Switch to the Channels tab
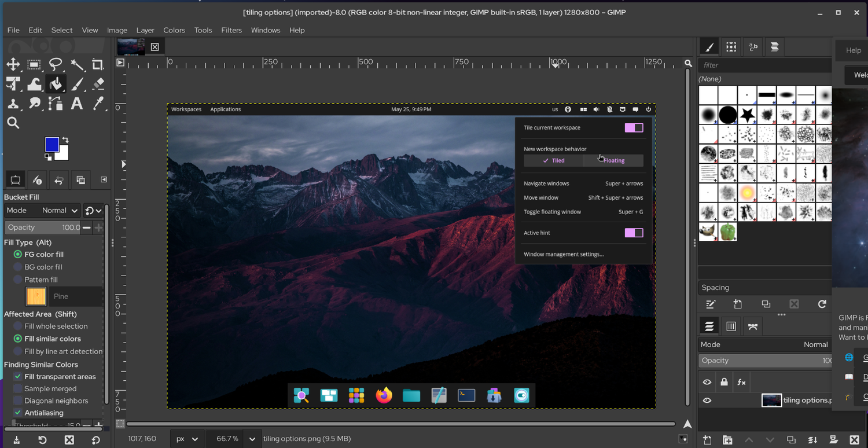The width and height of the screenshot is (868, 448). pyautogui.click(x=731, y=326)
